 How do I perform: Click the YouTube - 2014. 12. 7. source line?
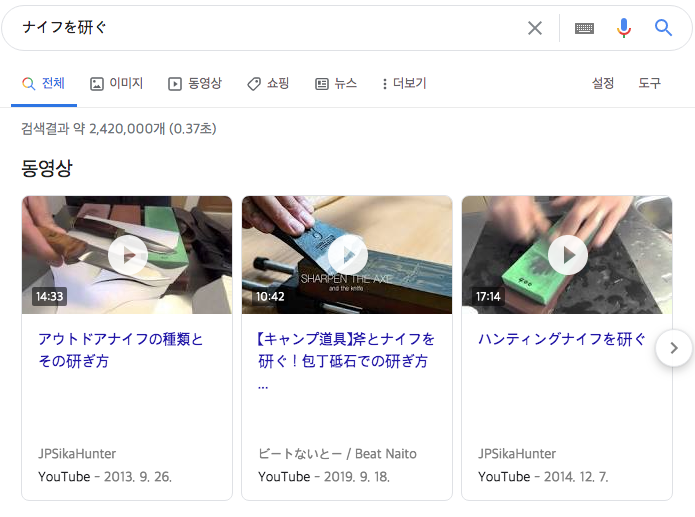543,477
